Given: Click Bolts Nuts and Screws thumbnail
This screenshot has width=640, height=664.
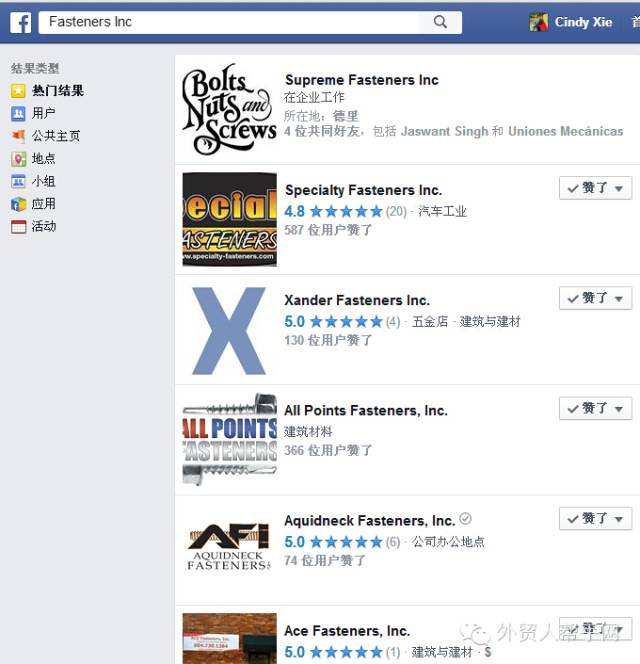Looking at the screenshot, I should [x=230, y=109].
